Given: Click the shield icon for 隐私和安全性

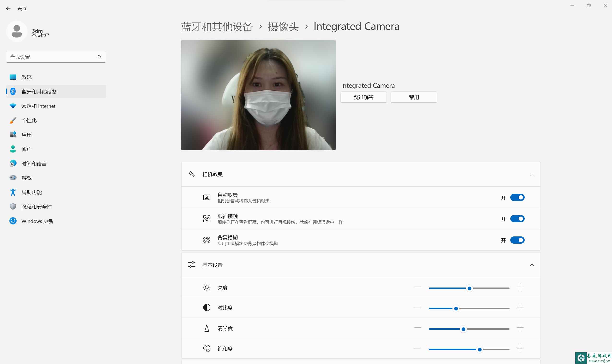Looking at the screenshot, I should pos(13,206).
